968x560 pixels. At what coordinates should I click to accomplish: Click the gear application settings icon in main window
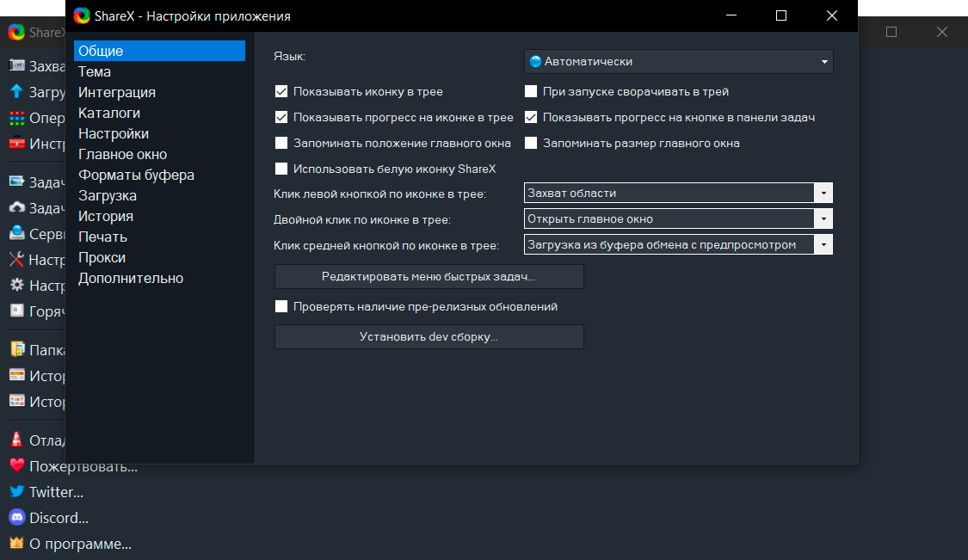click(17, 285)
